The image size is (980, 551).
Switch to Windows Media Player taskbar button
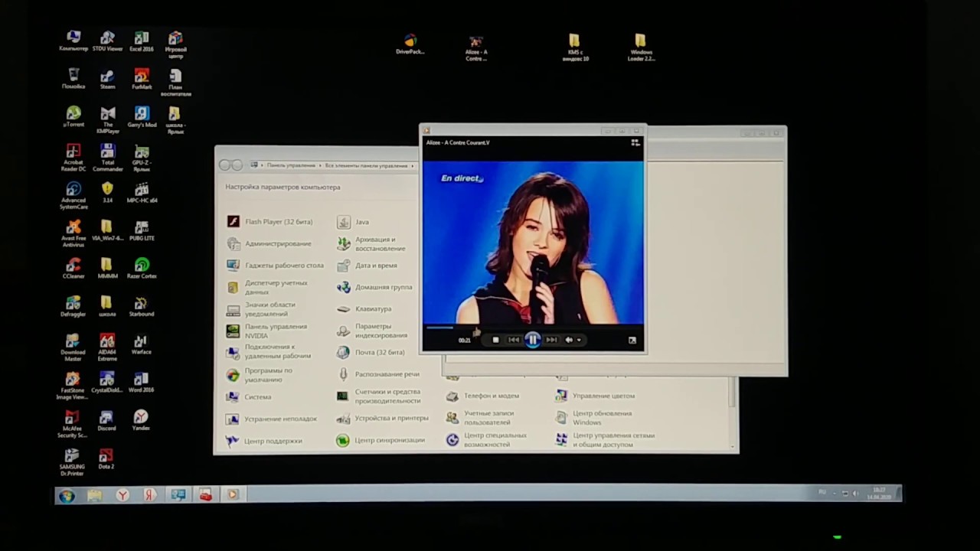pyautogui.click(x=233, y=495)
